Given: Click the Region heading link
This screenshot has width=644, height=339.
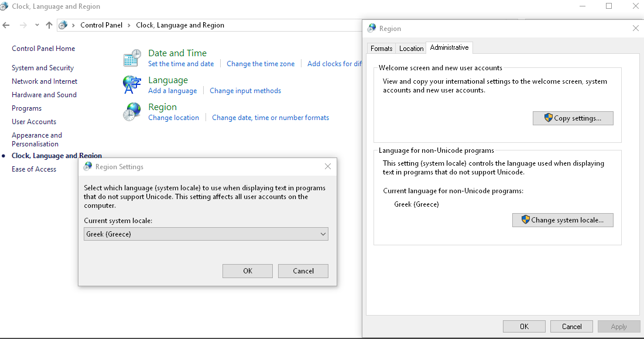Looking at the screenshot, I should (x=162, y=107).
